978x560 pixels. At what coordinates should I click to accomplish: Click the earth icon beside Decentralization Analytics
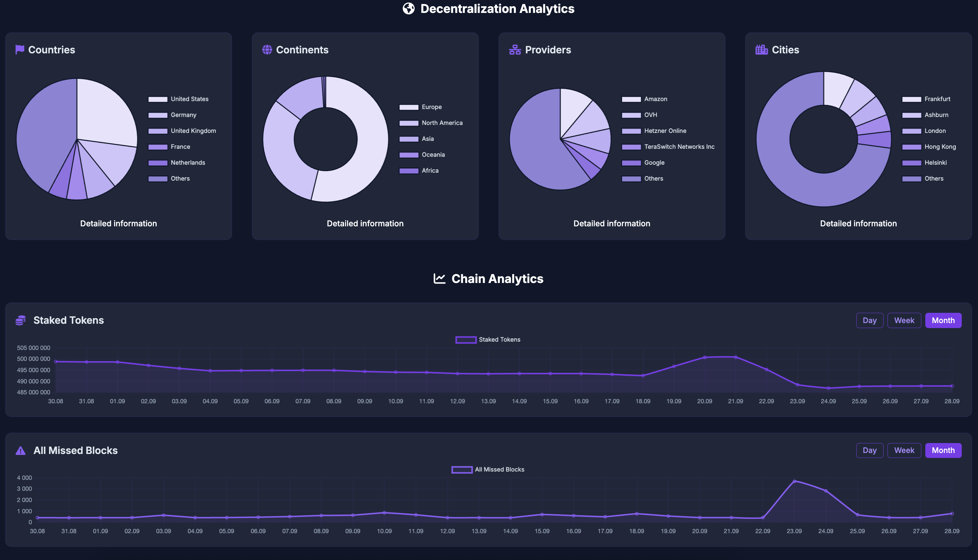point(408,9)
